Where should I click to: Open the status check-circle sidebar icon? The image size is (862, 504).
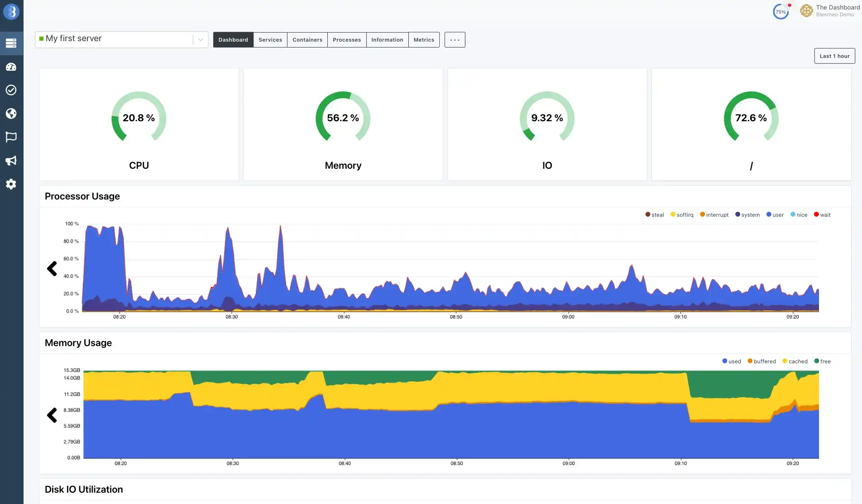point(11,90)
